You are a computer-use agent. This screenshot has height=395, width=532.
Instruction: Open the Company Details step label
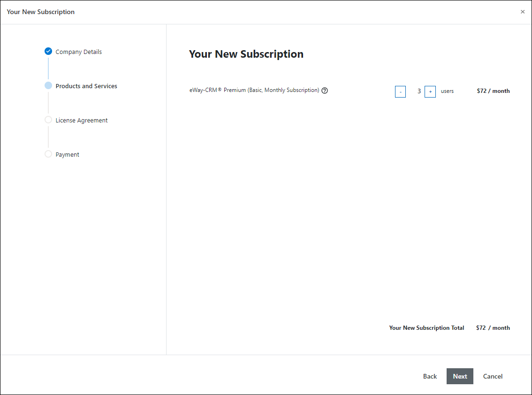pyautogui.click(x=79, y=52)
